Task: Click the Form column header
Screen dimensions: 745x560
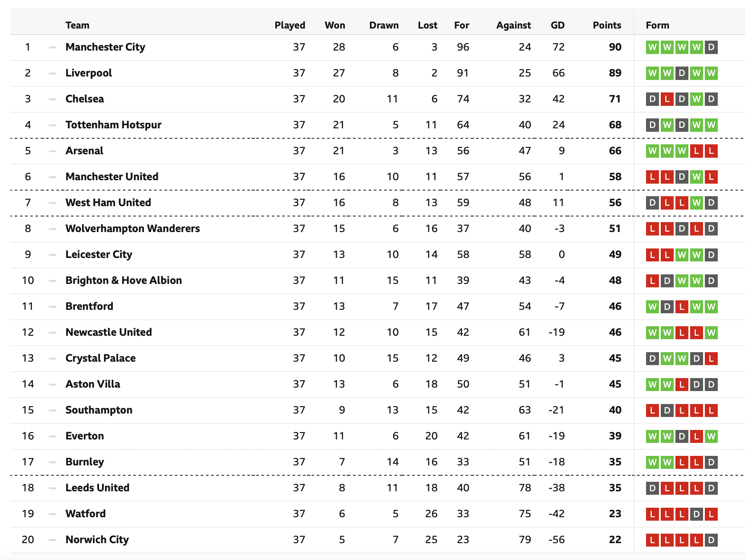Action: tap(657, 25)
